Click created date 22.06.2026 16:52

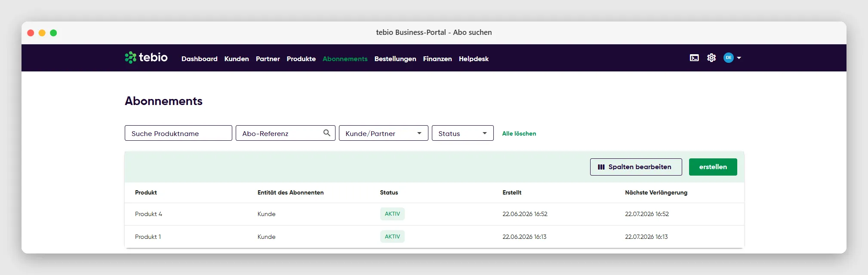[525, 214]
